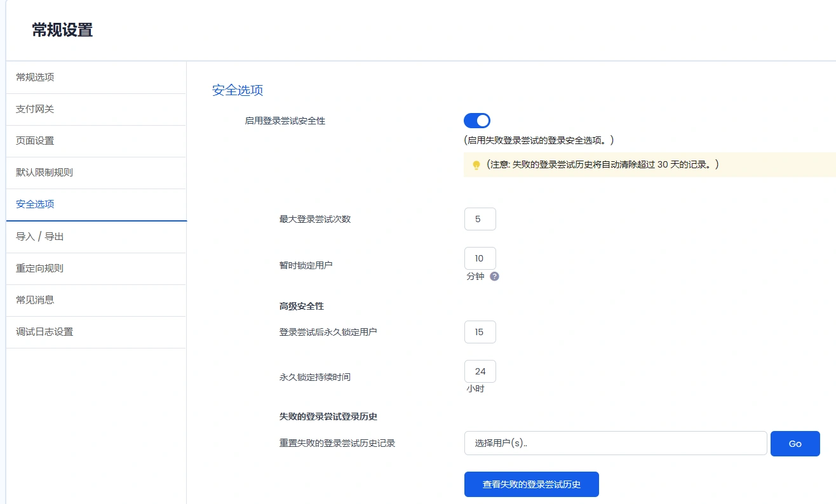Return to 常规选项 settings section
Screen dimensions: 836x504
[x=34, y=77]
